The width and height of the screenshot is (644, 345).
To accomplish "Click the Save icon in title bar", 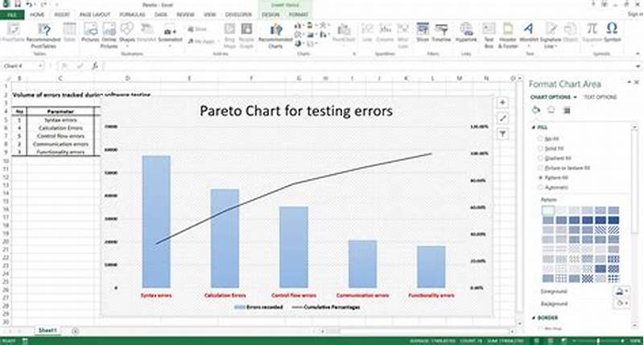I will click(x=18, y=5).
